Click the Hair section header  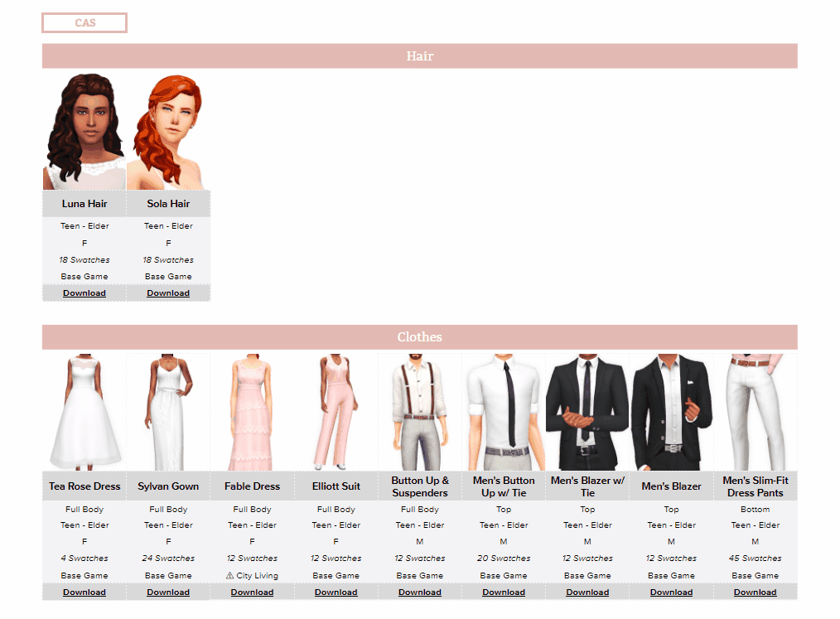click(x=419, y=56)
